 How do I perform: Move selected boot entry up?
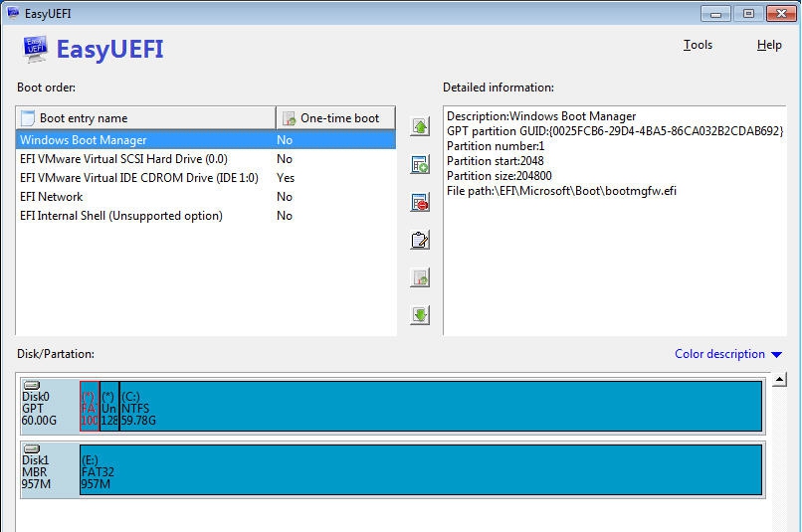pyautogui.click(x=420, y=126)
